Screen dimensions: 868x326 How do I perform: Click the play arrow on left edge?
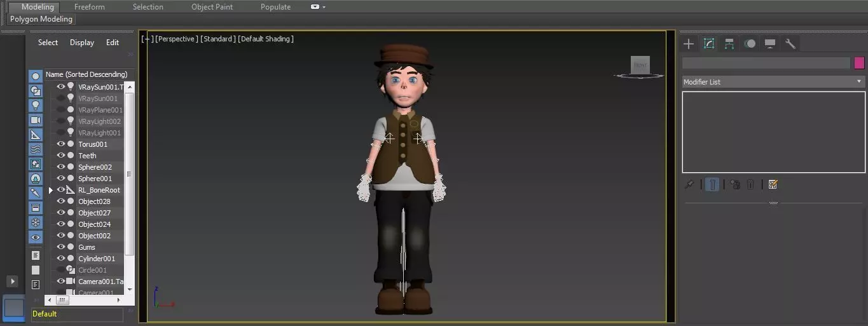(12, 280)
